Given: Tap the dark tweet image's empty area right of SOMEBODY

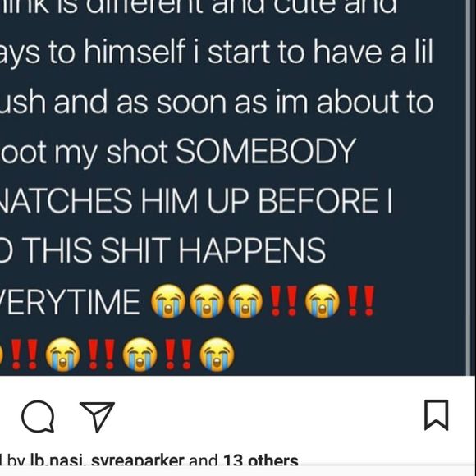Looking at the screenshot, I should point(410,152).
